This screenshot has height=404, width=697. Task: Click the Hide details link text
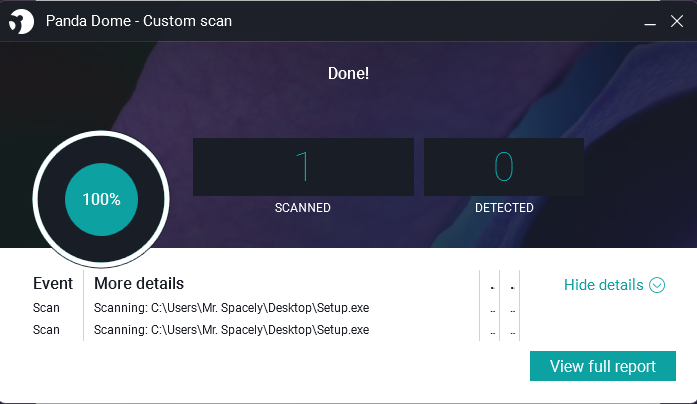(x=603, y=285)
